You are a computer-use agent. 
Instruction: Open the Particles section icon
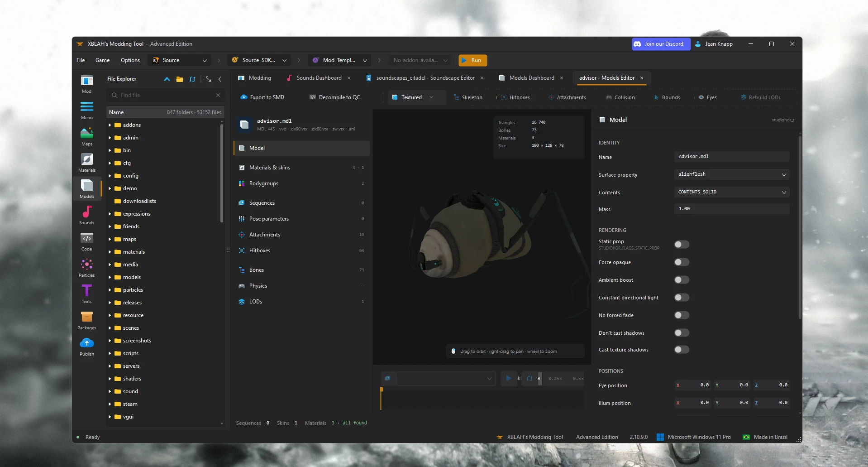tap(86, 268)
